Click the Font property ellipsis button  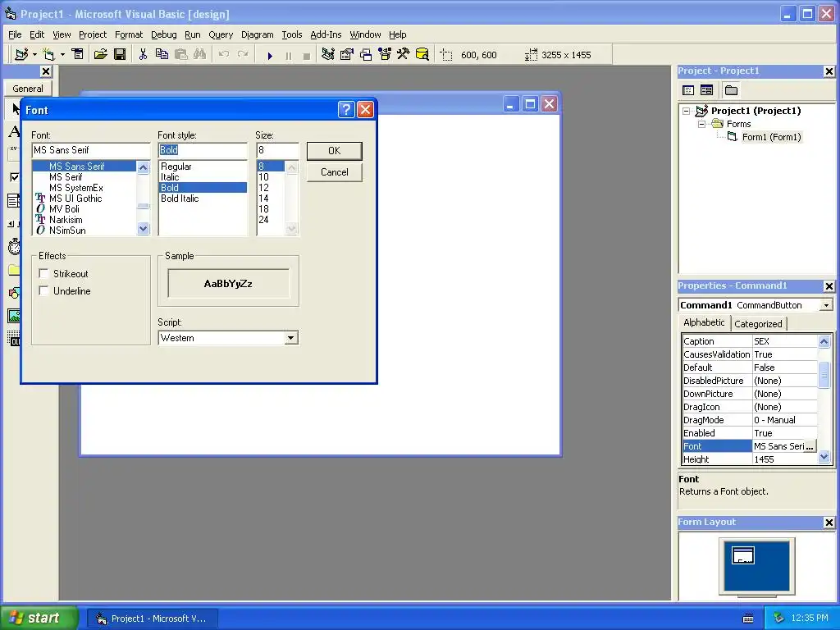810,446
